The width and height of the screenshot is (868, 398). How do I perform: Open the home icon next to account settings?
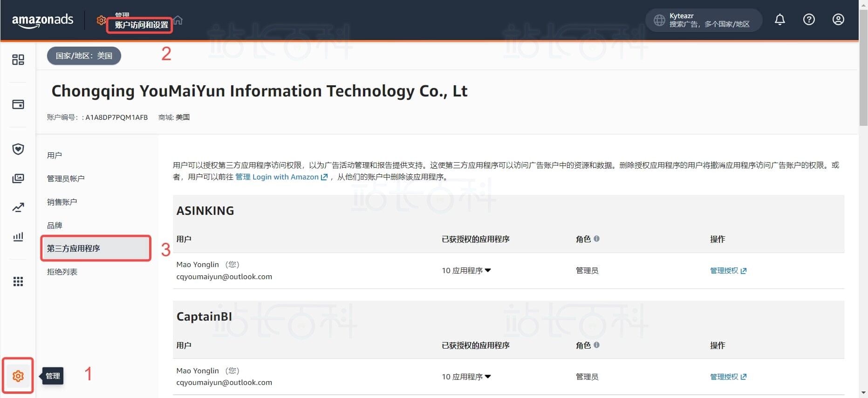(x=178, y=21)
